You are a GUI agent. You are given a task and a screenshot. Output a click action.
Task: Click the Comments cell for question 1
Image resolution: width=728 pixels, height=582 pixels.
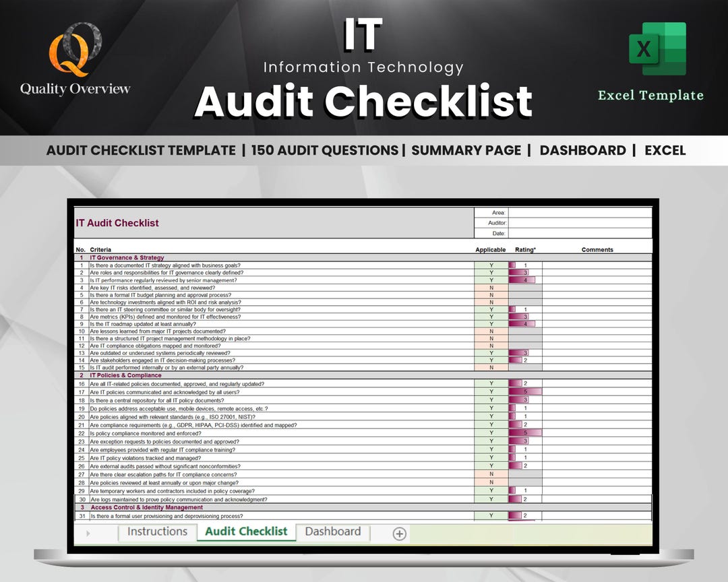tap(597, 265)
